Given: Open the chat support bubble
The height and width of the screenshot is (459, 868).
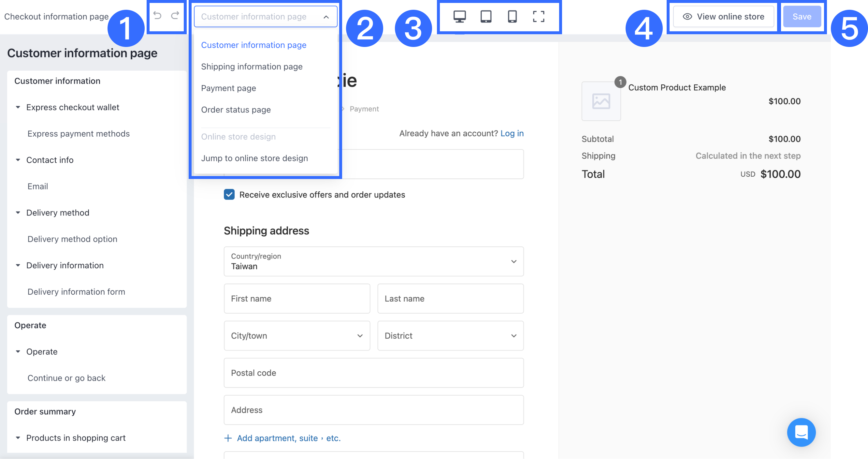Looking at the screenshot, I should click(x=801, y=432).
